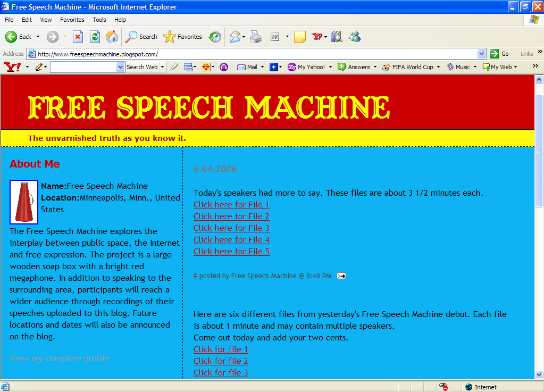The width and height of the screenshot is (544, 392).
Task: Refresh the current page
Action: (95, 36)
